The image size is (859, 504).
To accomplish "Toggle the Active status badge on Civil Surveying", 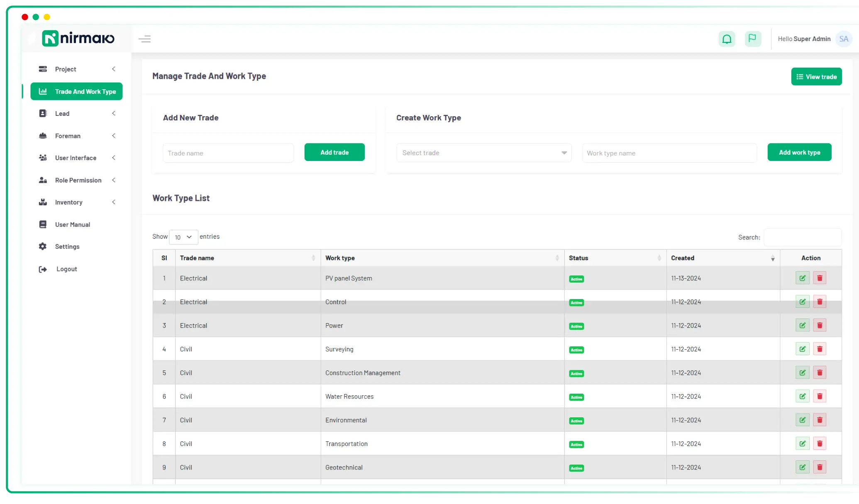I will (x=577, y=349).
